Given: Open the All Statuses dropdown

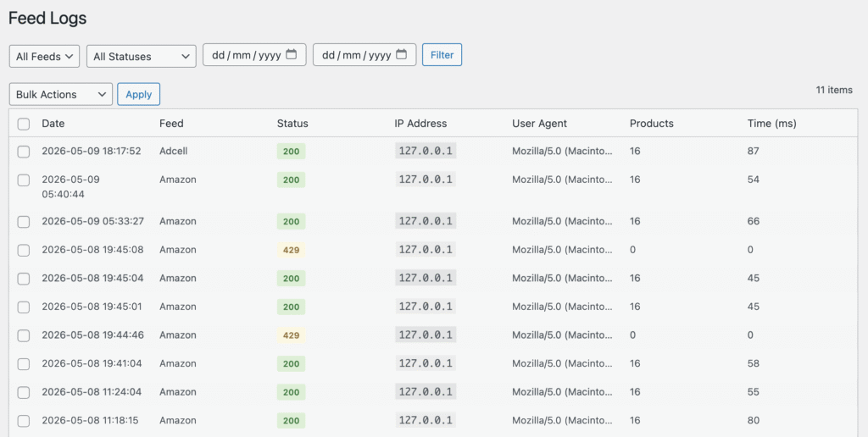Looking at the screenshot, I should click(142, 57).
